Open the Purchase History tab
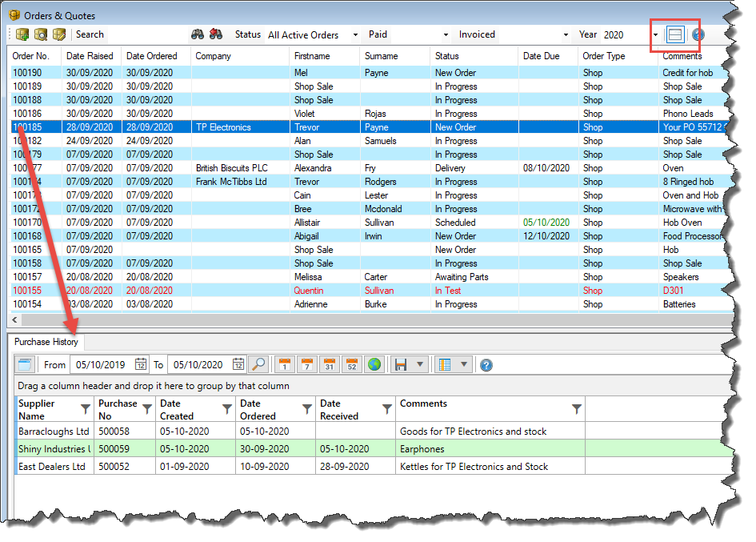Image resolution: width=756 pixels, height=542 pixels. pos(46,342)
